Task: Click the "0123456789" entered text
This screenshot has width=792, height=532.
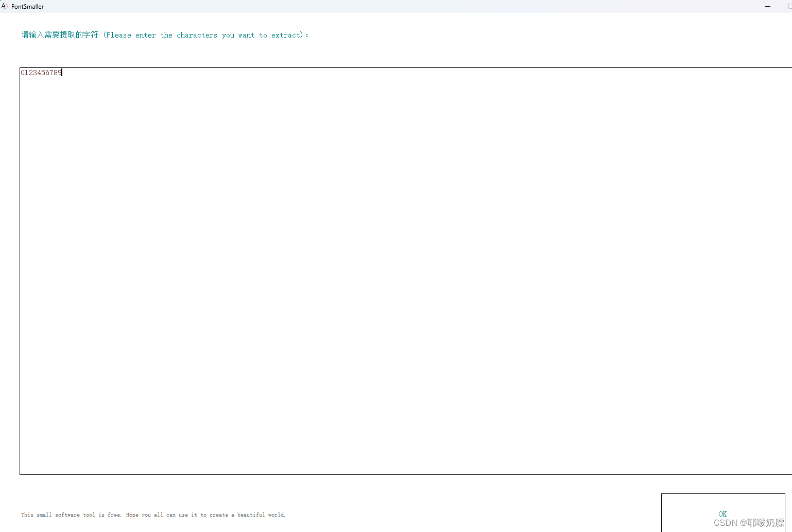Action: [x=41, y=73]
